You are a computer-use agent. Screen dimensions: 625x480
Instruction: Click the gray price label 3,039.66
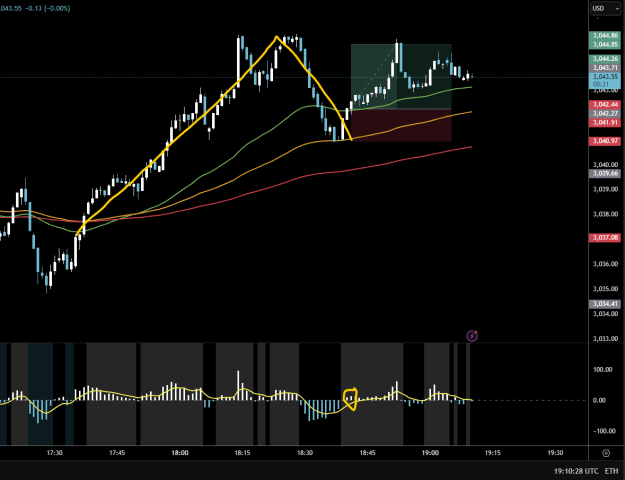(605, 173)
